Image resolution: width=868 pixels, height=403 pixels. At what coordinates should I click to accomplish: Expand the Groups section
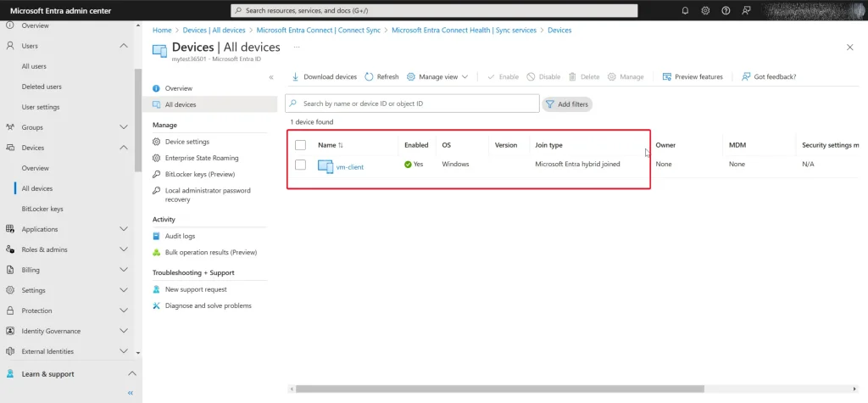[x=124, y=127]
